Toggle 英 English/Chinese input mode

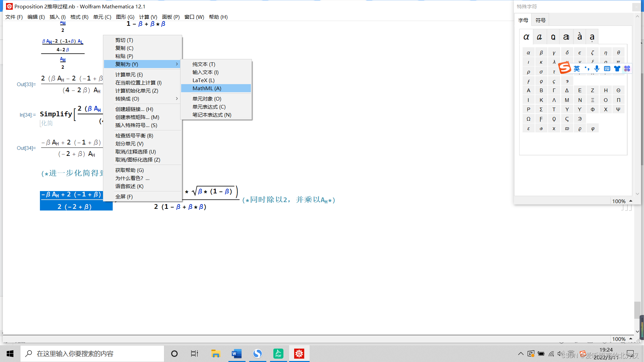pyautogui.click(x=576, y=69)
